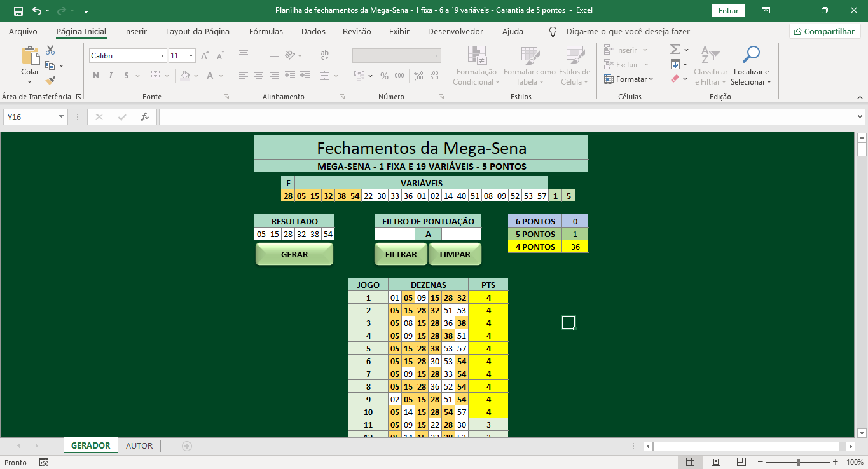
Task: Click the wrap text icon
Action: (x=325, y=55)
